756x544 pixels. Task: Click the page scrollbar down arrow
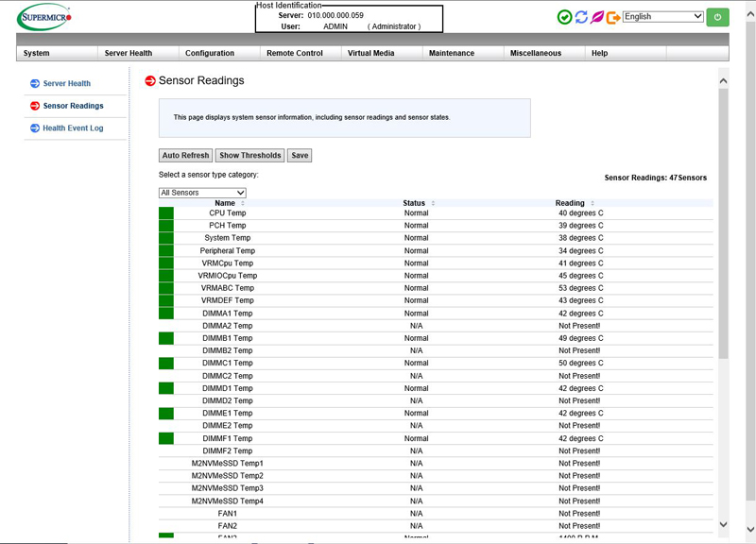tap(724, 524)
